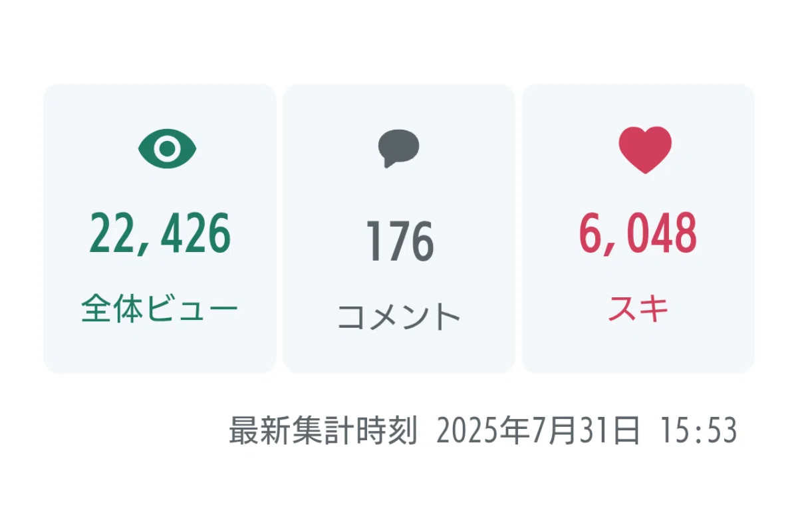Click the gray comment bubble icon
The image size is (798, 532).
tap(399, 148)
